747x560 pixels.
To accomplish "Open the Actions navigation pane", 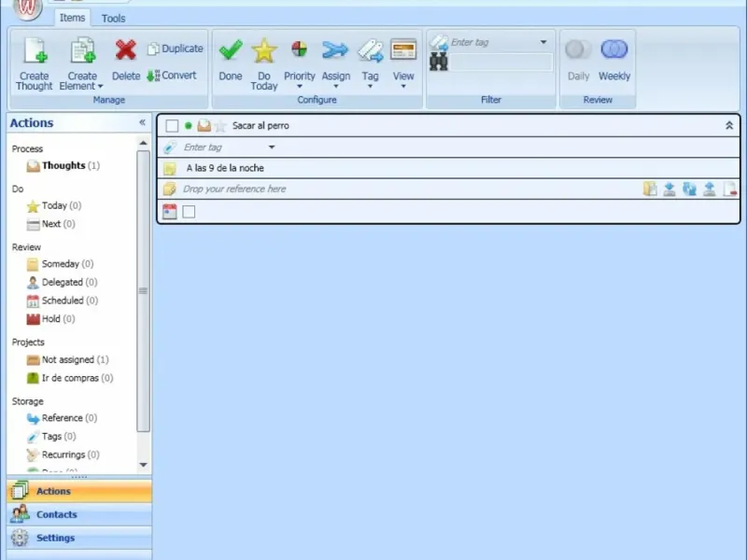I will click(x=79, y=491).
